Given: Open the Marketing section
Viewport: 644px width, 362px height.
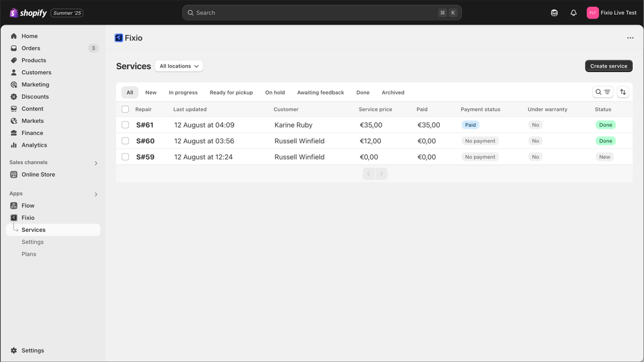Looking at the screenshot, I should coord(35,84).
